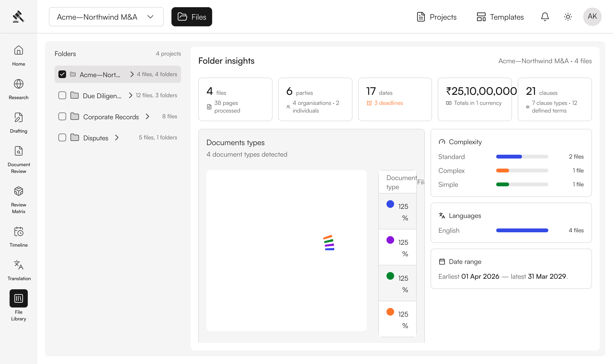Open the AK user avatar
The width and height of the screenshot is (613, 364).
(x=592, y=17)
